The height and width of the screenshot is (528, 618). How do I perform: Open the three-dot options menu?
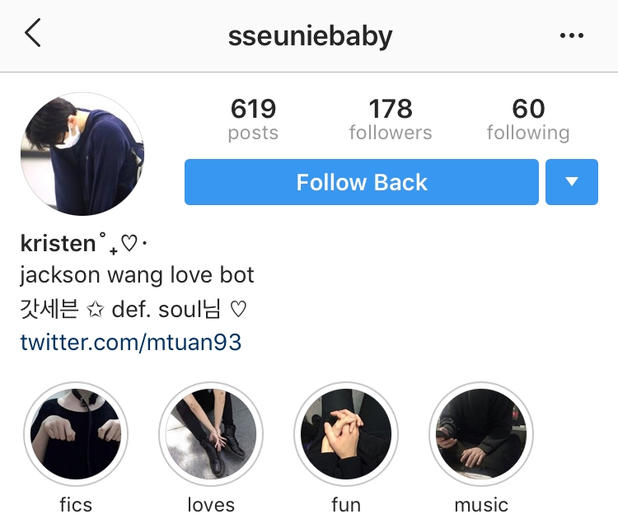click(571, 36)
